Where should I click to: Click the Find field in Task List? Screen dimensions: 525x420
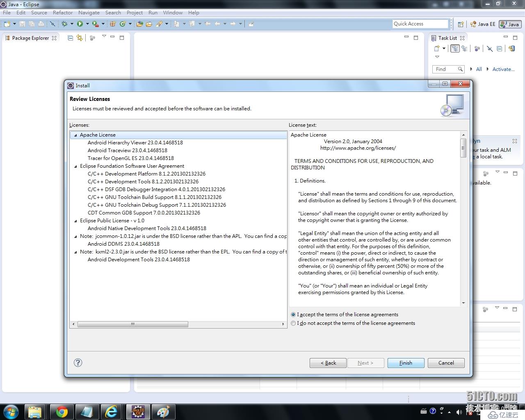(448, 69)
